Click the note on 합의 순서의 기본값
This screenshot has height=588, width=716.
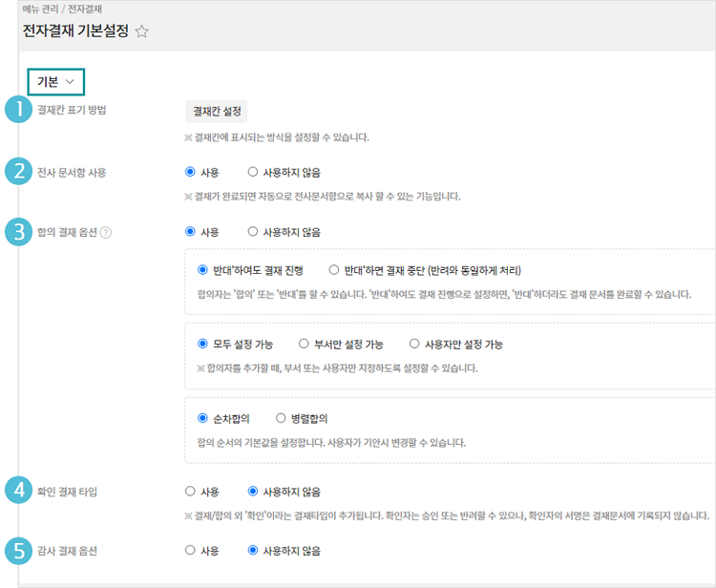[331, 443]
